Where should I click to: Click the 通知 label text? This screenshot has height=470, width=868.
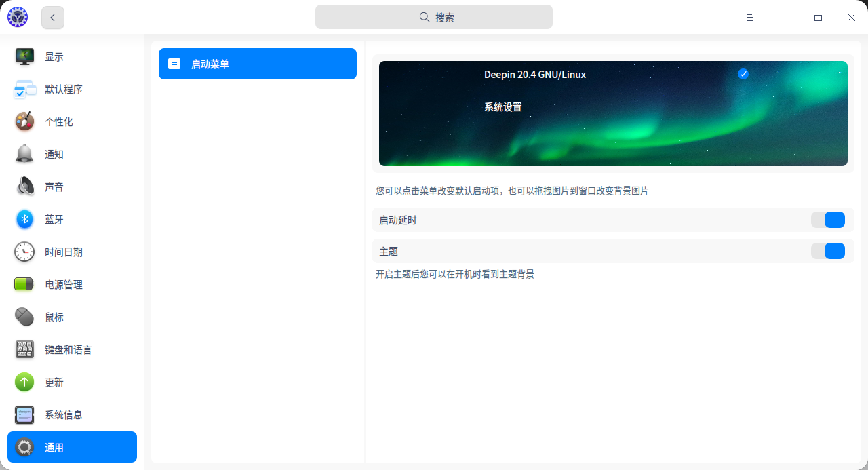[54, 155]
